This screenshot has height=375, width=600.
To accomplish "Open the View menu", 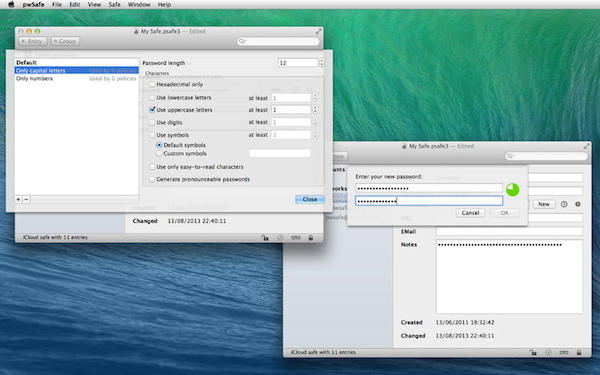I will point(94,5).
